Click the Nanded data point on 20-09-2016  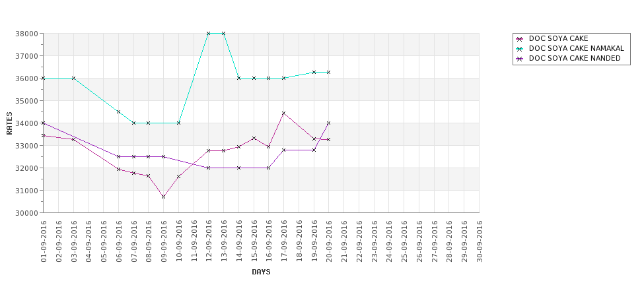(x=328, y=123)
